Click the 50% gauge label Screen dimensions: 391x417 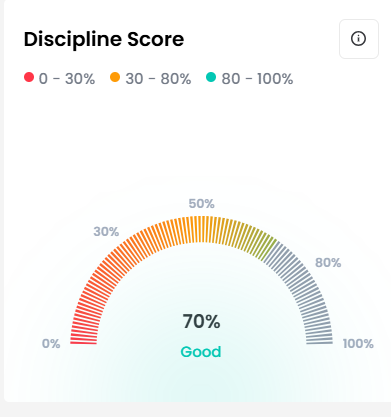pyautogui.click(x=201, y=203)
